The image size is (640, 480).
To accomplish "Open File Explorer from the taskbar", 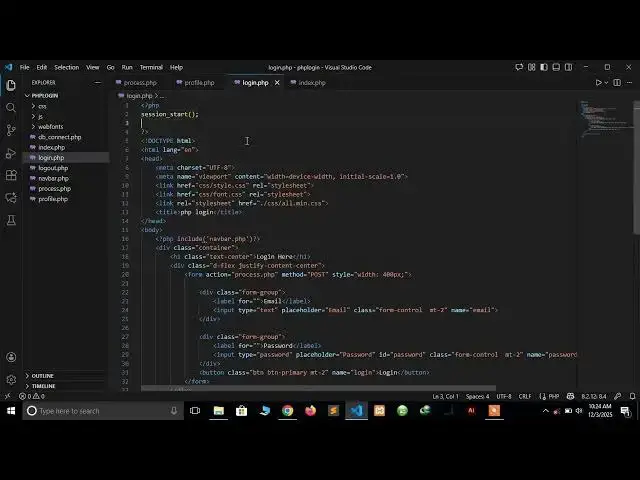I will point(218,411).
